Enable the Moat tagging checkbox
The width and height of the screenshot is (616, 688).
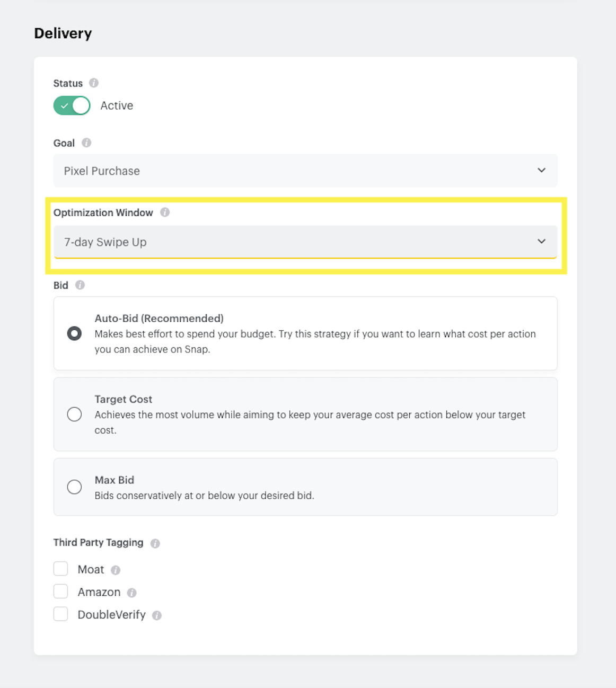click(60, 568)
